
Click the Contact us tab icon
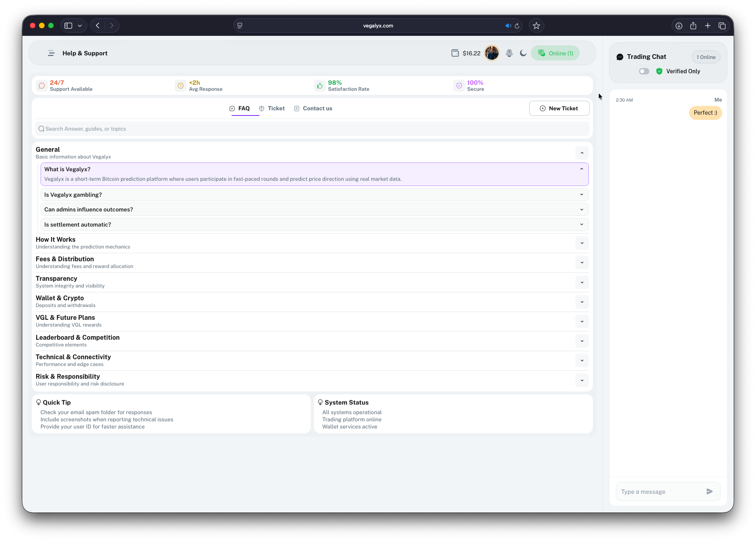pos(296,108)
